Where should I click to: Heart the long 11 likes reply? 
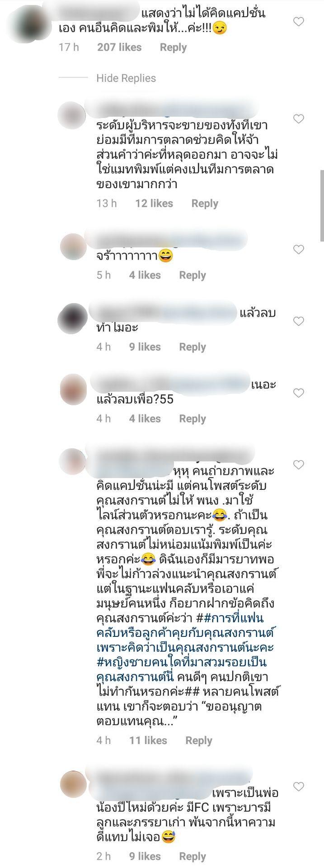click(299, 465)
